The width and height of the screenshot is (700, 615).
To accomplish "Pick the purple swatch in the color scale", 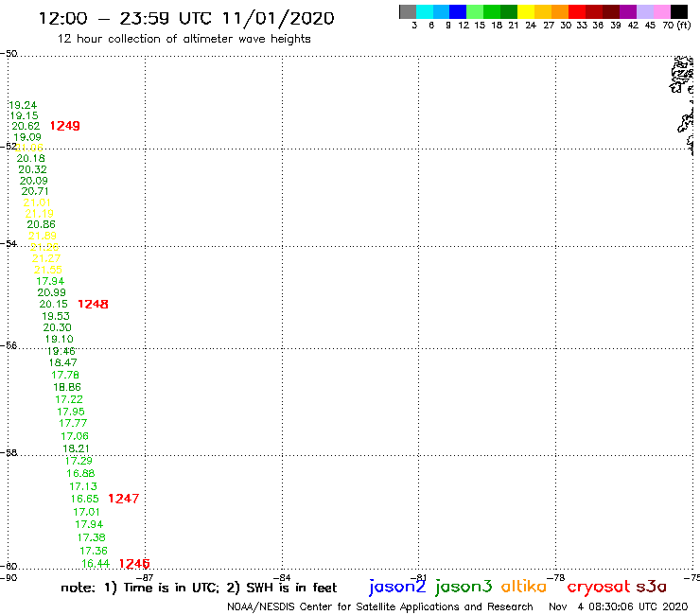I will 628,11.
